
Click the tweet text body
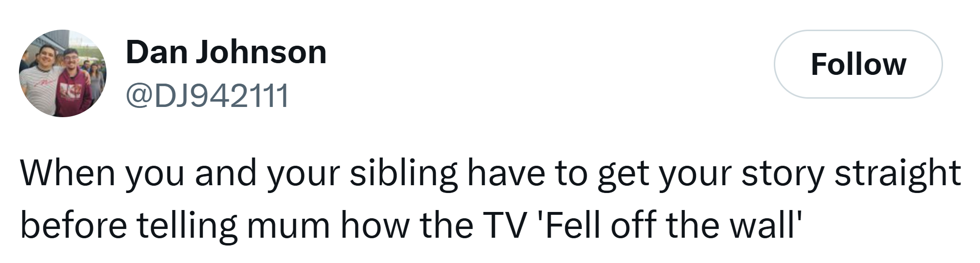coord(490,199)
